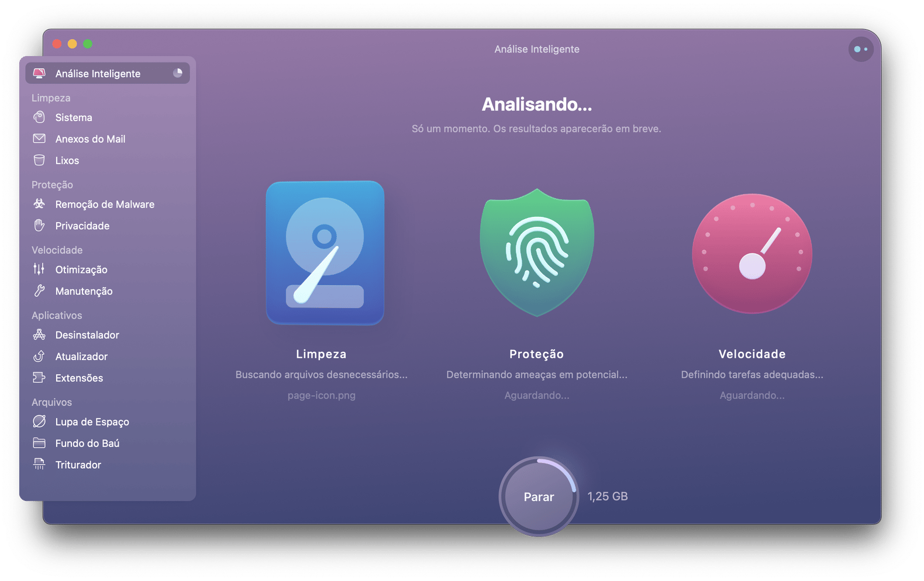Open Triturador module
This screenshot has height=581, width=924.
coord(108,465)
